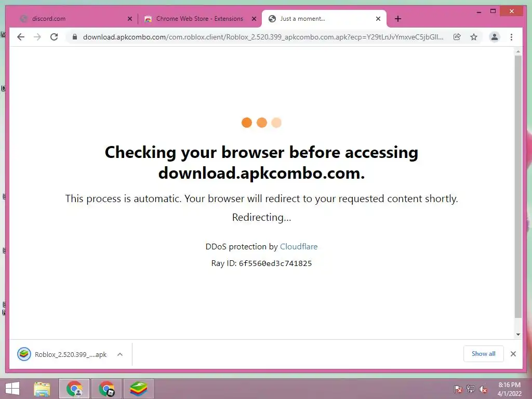Open Action Center flag icon

(458, 389)
